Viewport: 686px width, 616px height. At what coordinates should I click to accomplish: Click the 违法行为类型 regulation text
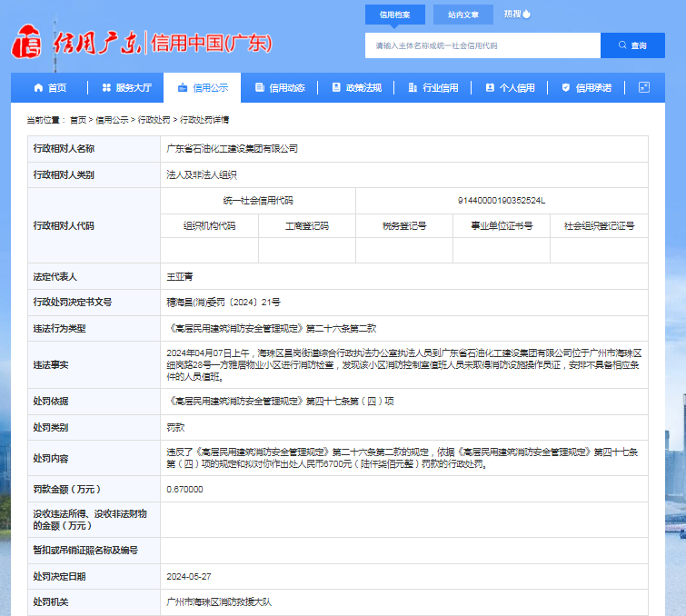coord(272,329)
